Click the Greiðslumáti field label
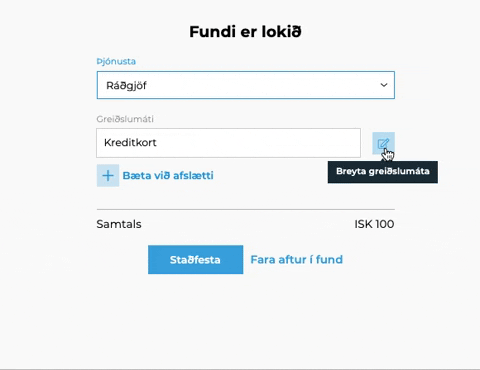Screen dimensions: 480x370 (x=125, y=119)
